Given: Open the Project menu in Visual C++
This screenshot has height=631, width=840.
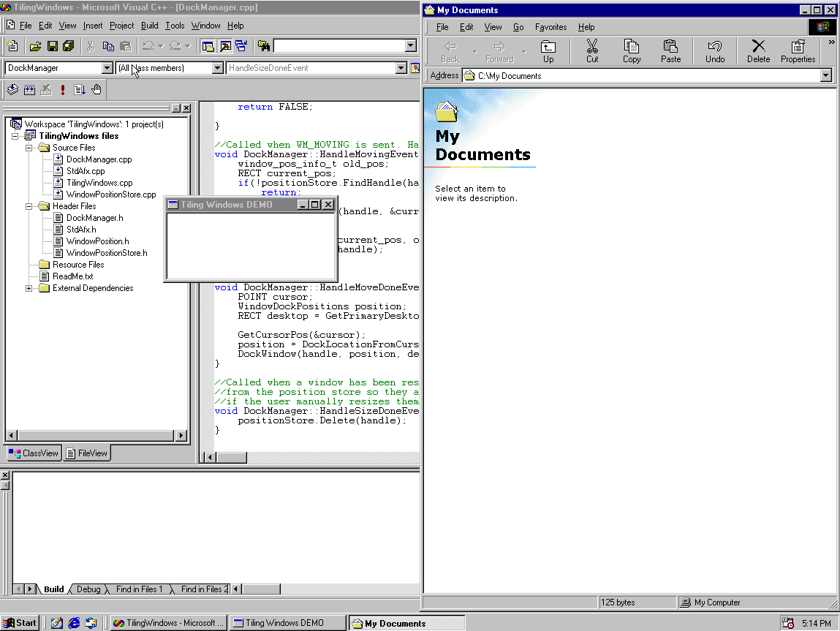Looking at the screenshot, I should 121,26.
